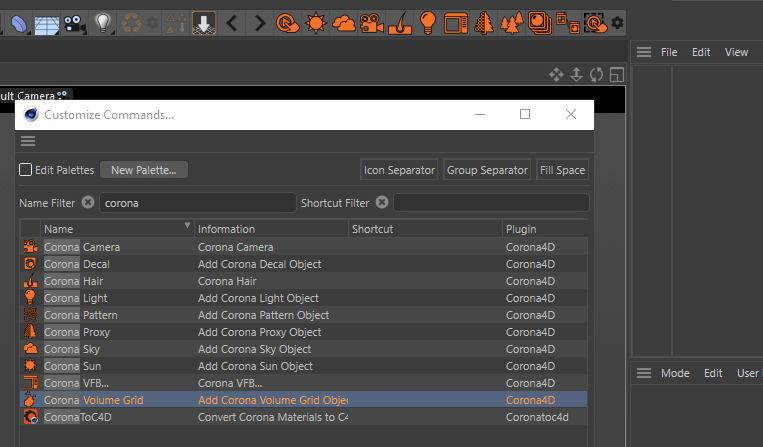Click the Name Filter field containing corona
763x447 pixels.
[x=198, y=203]
